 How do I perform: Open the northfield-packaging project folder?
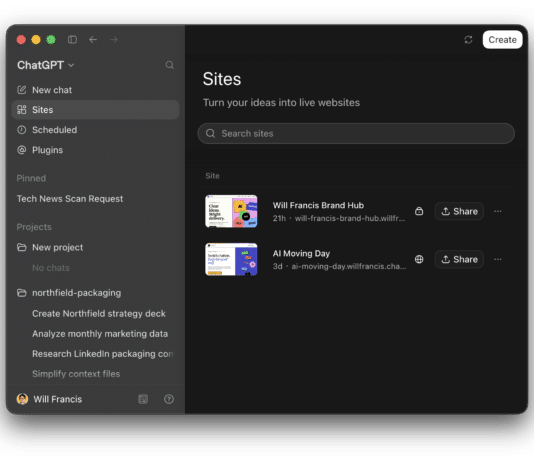click(x=95, y=293)
